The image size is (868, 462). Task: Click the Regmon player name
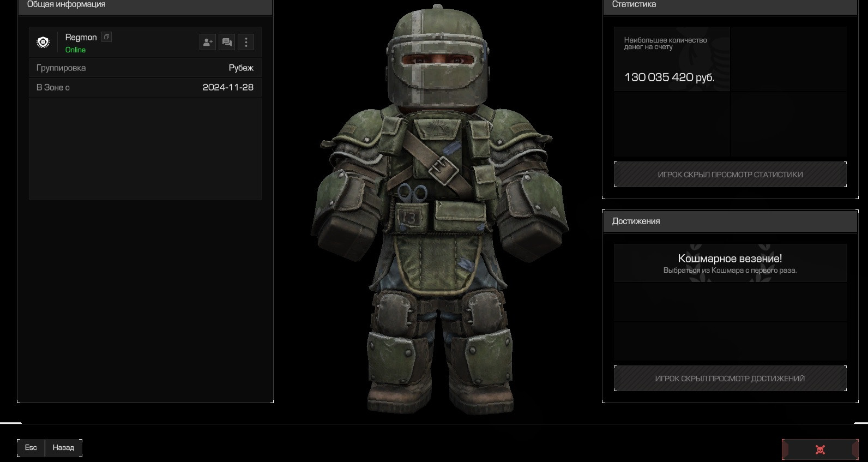pos(81,37)
